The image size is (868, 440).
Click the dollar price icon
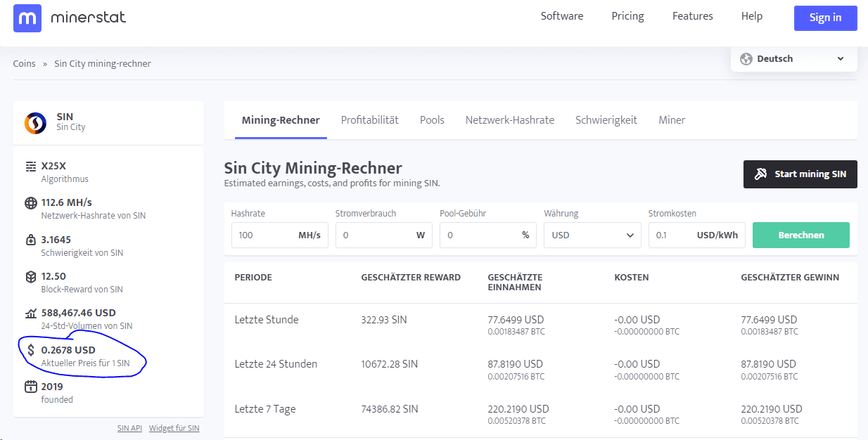[30, 350]
